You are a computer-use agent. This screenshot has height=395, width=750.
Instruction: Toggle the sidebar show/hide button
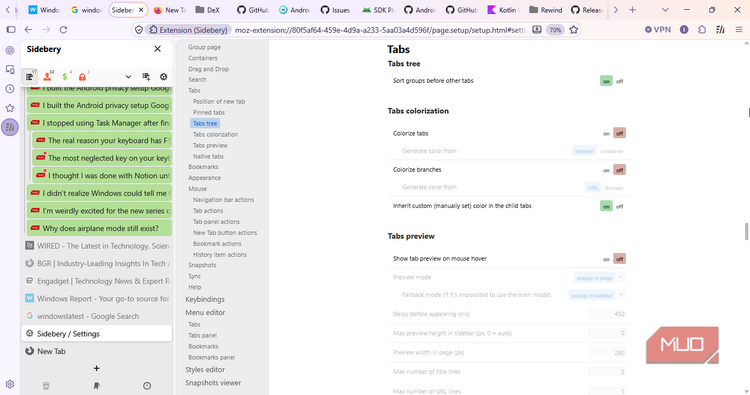tap(11, 30)
